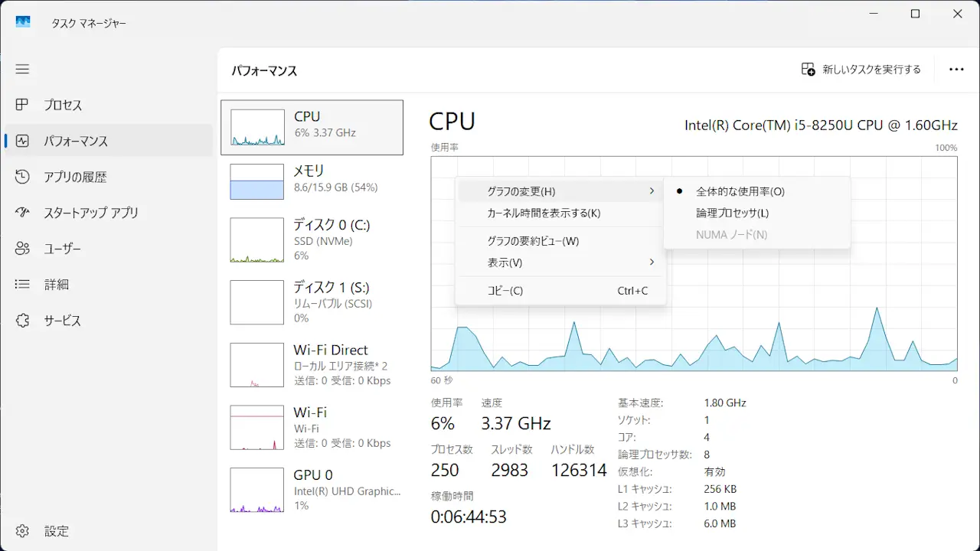980x551 pixels.
Task: Open 設定 gear icon
Action: tap(22, 531)
